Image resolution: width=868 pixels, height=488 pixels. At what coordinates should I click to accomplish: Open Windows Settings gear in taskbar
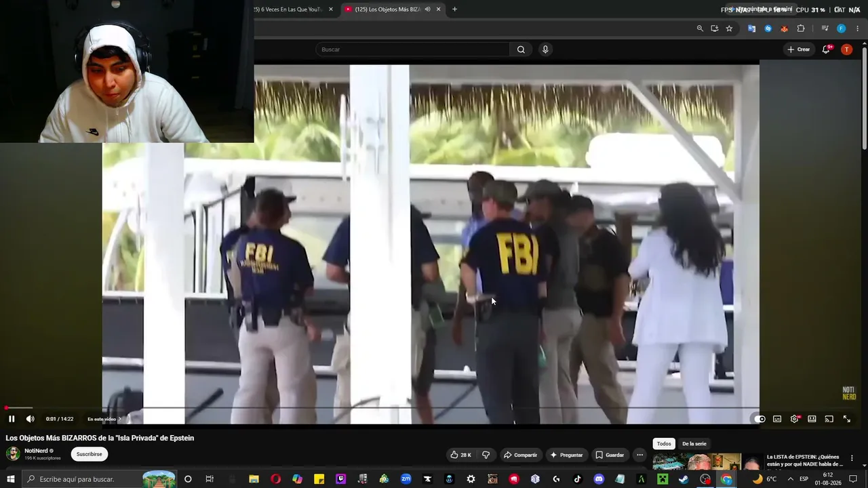[471, 479]
